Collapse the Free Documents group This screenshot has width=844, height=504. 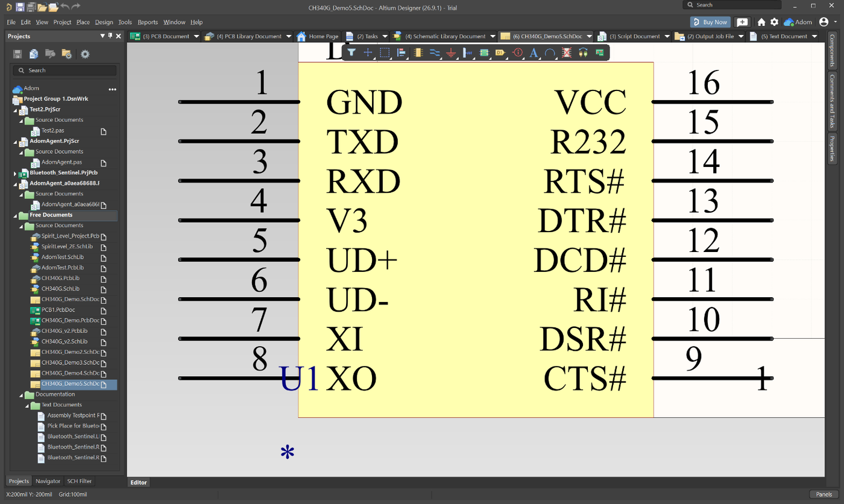coord(15,215)
